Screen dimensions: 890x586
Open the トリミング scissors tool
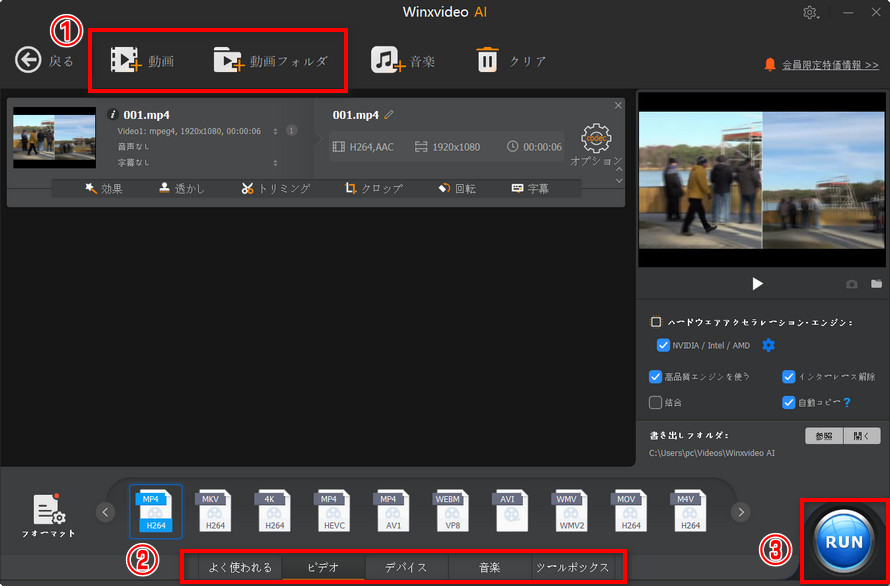[247, 188]
